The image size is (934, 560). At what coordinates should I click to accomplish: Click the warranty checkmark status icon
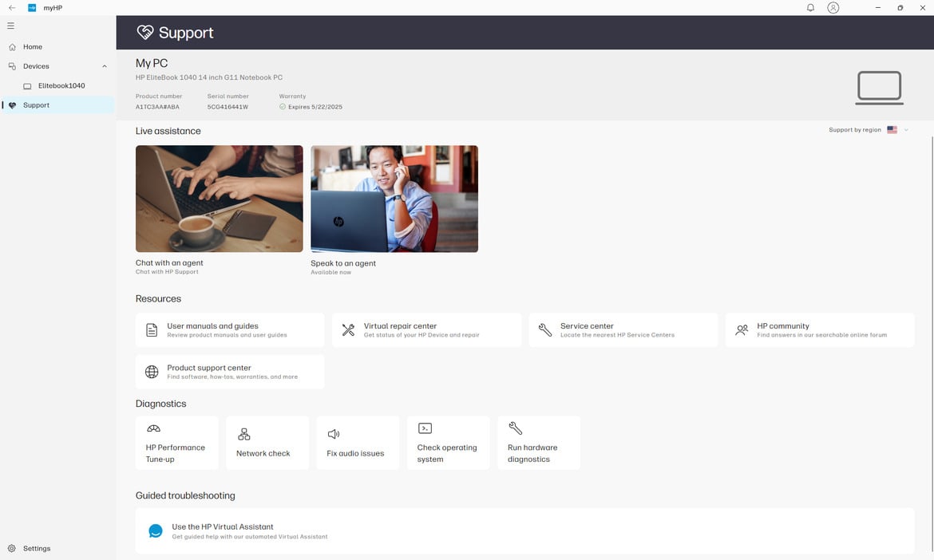(283, 107)
